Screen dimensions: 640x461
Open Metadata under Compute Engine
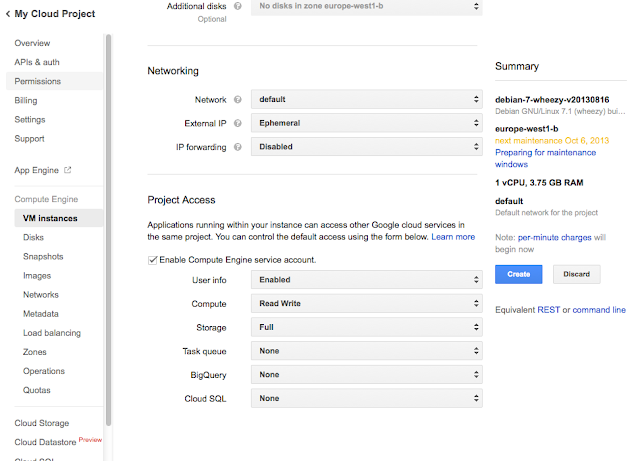[41, 314]
